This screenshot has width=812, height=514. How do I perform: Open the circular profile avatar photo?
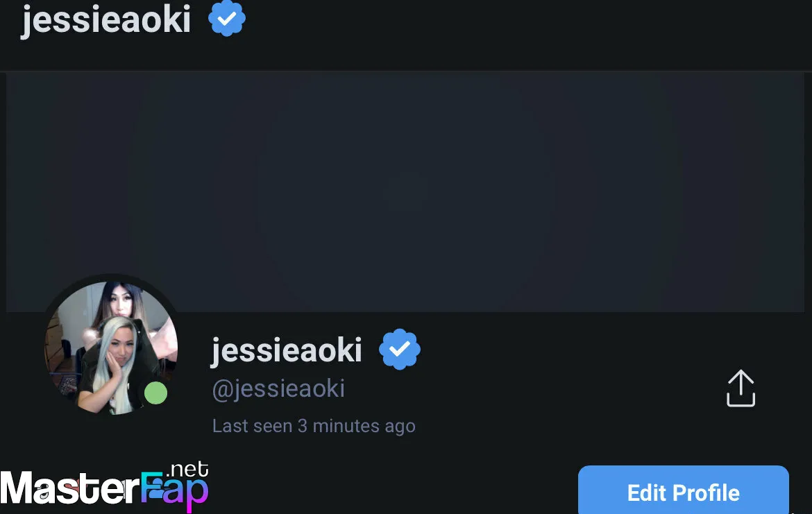(x=111, y=348)
